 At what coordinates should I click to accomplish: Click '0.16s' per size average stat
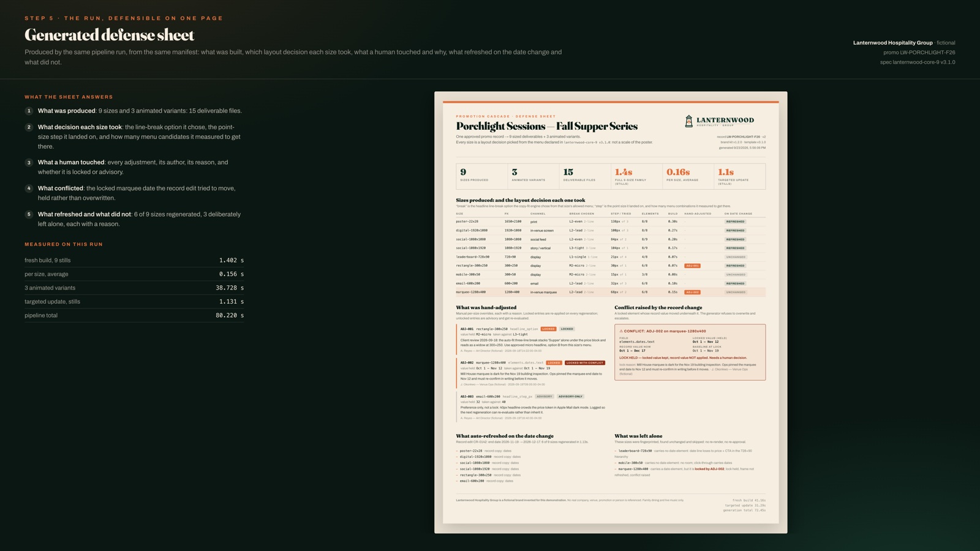678,172
